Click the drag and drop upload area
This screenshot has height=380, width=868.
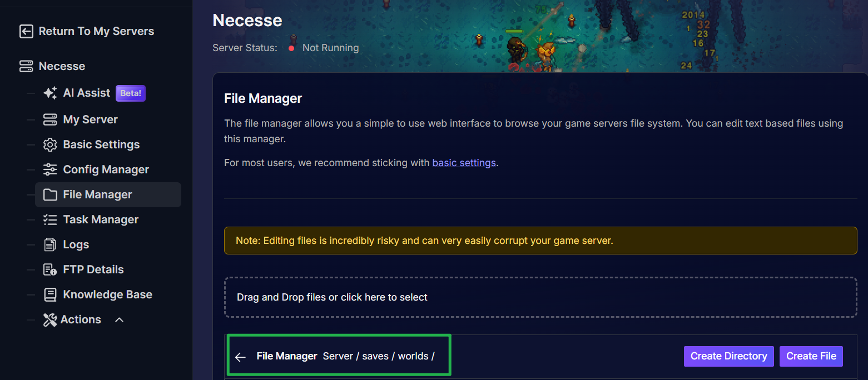[540, 297]
